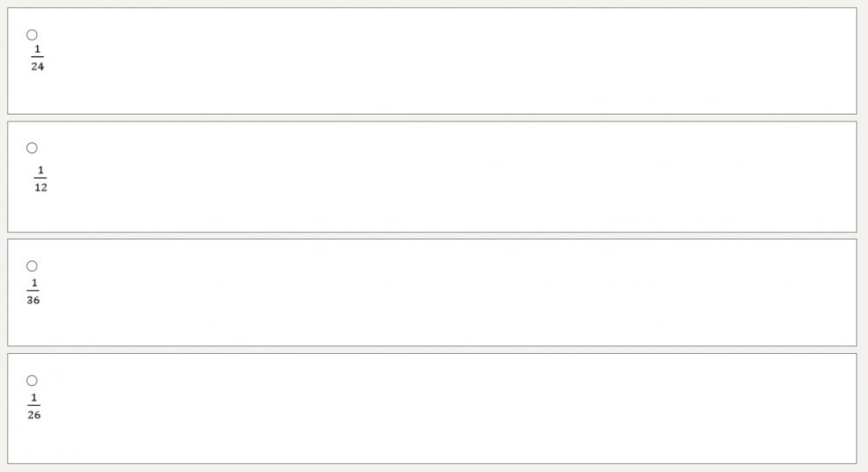Click the fraction bar of 1/36
This screenshot has width=868, height=472.
(33, 292)
